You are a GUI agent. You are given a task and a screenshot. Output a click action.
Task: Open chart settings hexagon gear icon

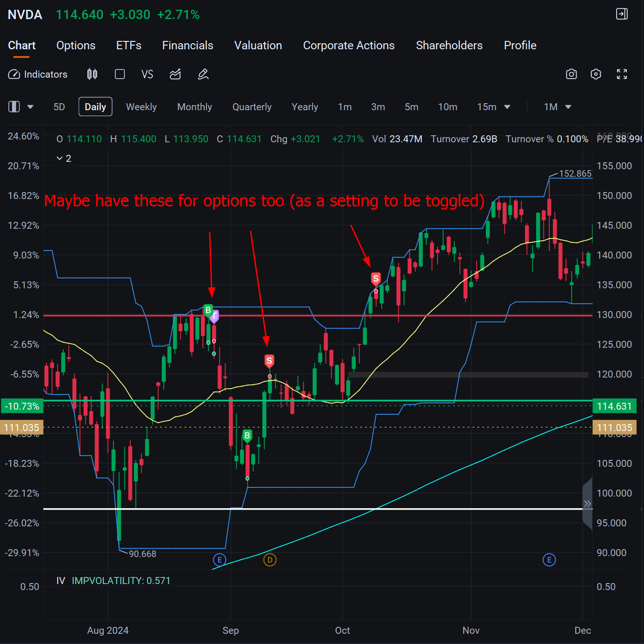(x=596, y=74)
